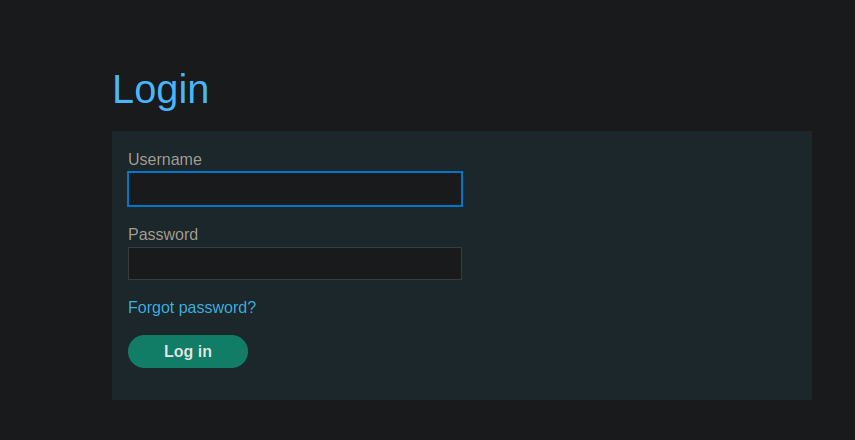
Task: Click inside the unfocused Password field
Action: click(x=295, y=264)
